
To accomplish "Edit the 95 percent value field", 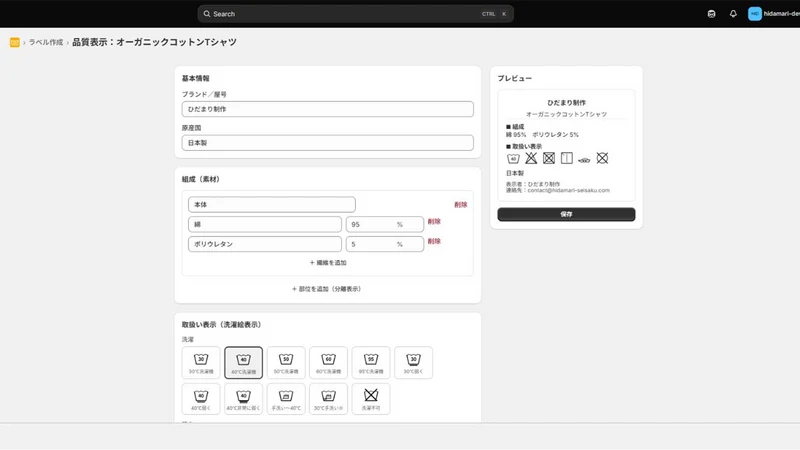I will coord(385,224).
